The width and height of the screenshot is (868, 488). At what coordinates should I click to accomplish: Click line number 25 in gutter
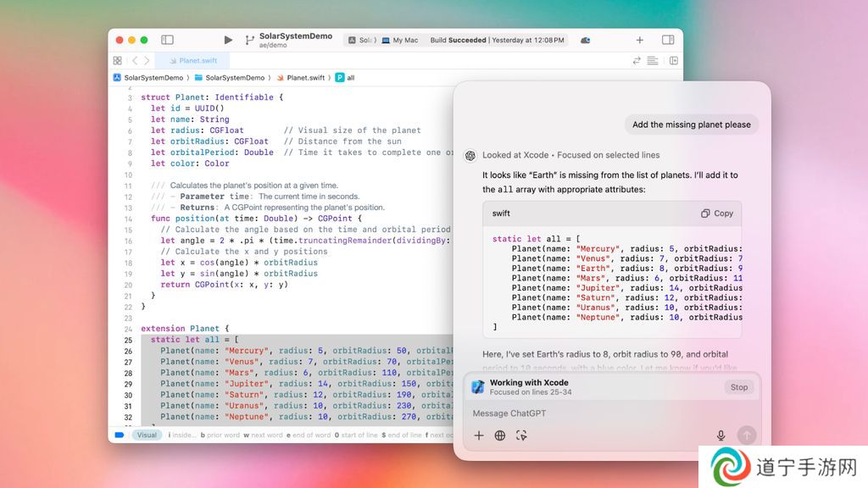click(129, 341)
